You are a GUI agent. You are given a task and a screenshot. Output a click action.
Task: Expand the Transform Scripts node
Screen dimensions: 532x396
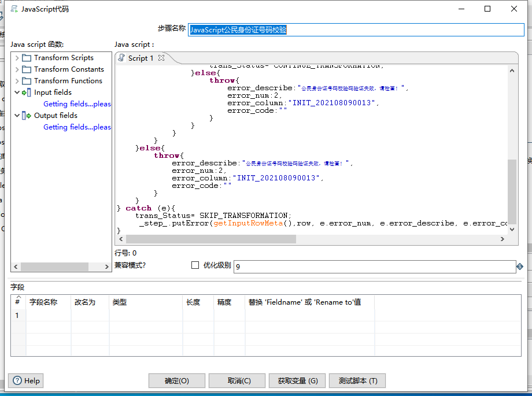[16, 57]
